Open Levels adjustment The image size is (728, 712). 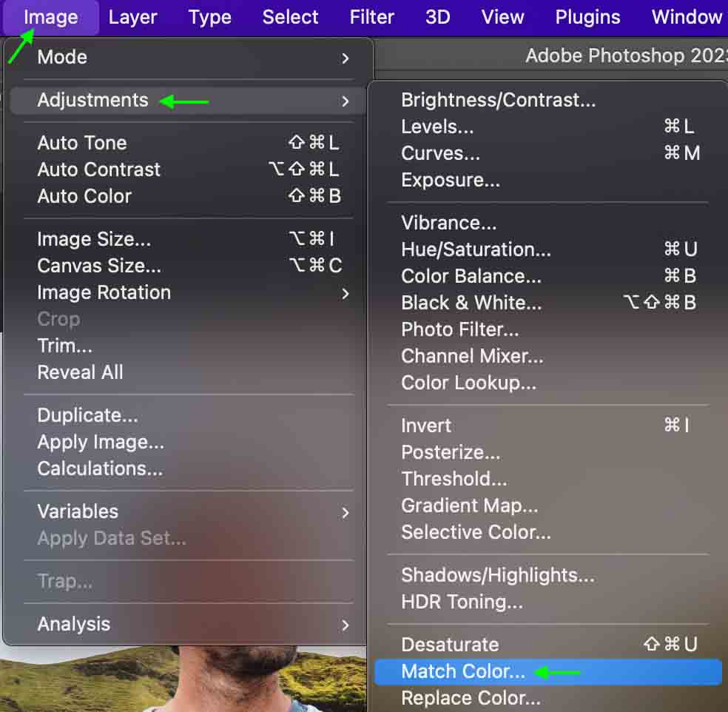(548, 127)
